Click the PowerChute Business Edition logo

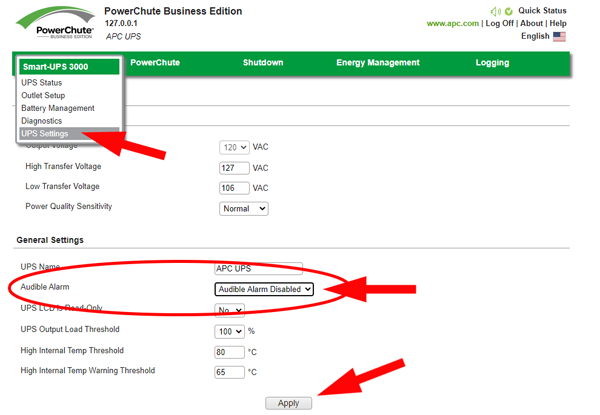click(56, 23)
